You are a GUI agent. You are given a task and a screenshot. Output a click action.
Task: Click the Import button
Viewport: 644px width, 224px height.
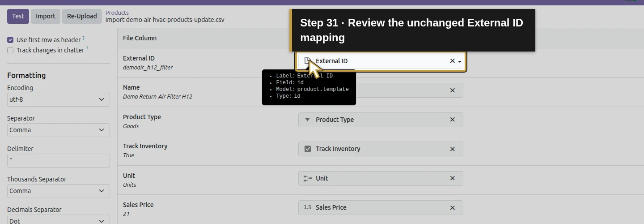[46, 16]
